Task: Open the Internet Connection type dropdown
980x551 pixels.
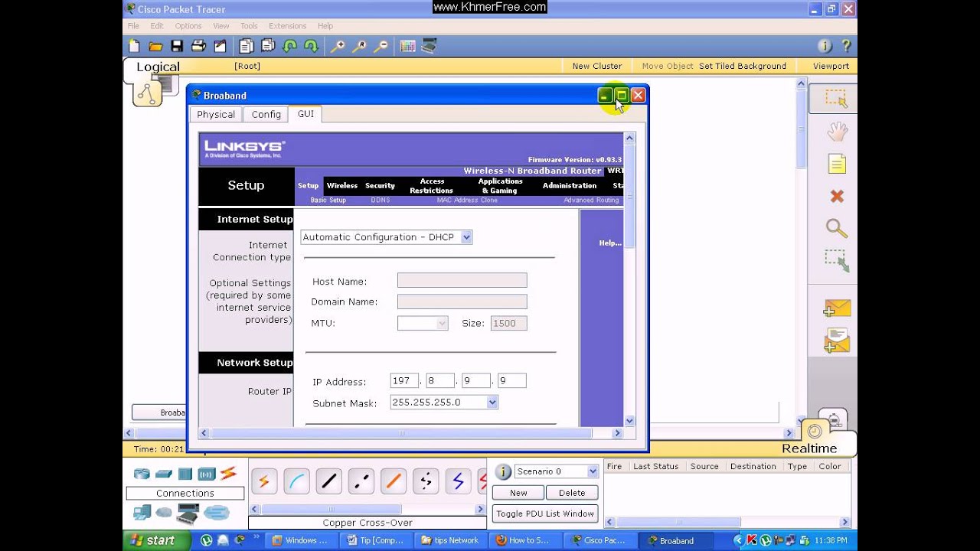Action: [x=466, y=237]
